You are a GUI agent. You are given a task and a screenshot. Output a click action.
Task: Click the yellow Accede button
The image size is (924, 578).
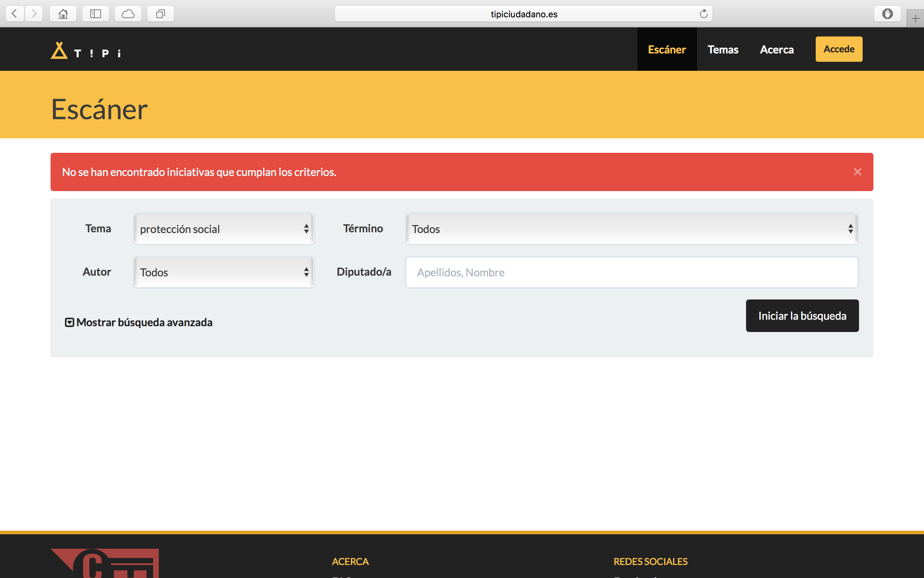[x=839, y=49]
